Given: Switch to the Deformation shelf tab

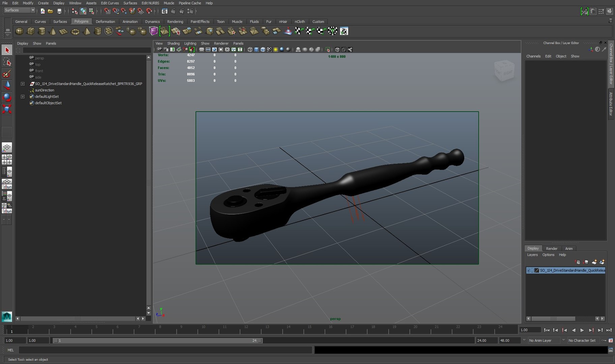Looking at the screenshot, I should [x=105, y=22].
